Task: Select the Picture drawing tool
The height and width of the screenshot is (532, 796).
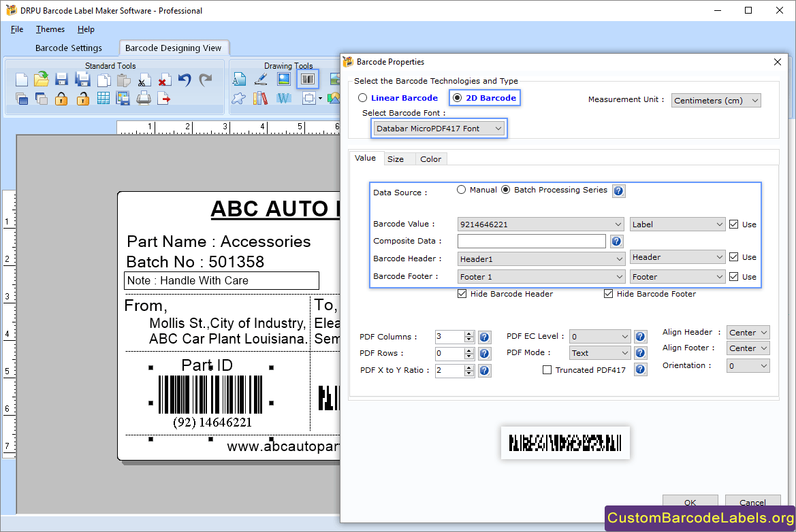Action: (284, 79)
